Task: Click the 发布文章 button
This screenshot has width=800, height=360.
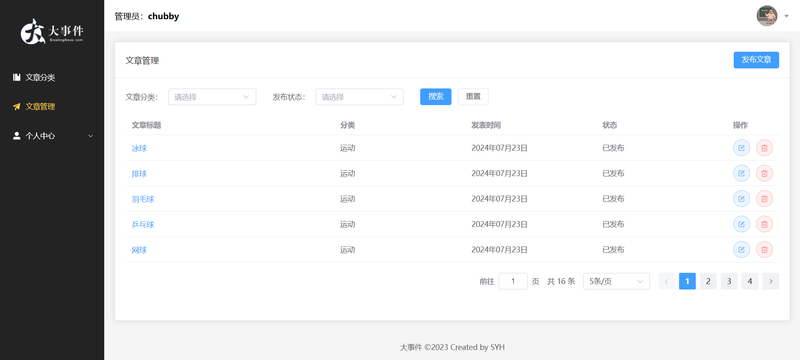Action: [x=756, y=60]
